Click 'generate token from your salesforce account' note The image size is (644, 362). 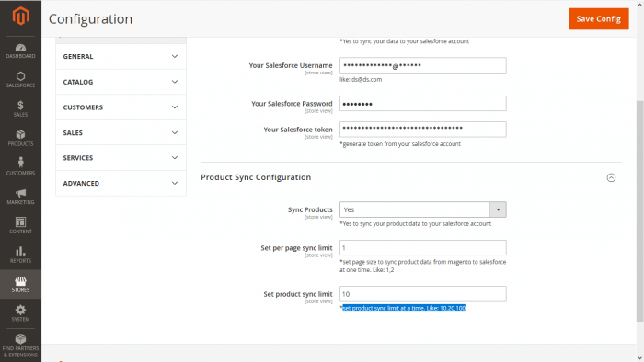tap(400, 144)
